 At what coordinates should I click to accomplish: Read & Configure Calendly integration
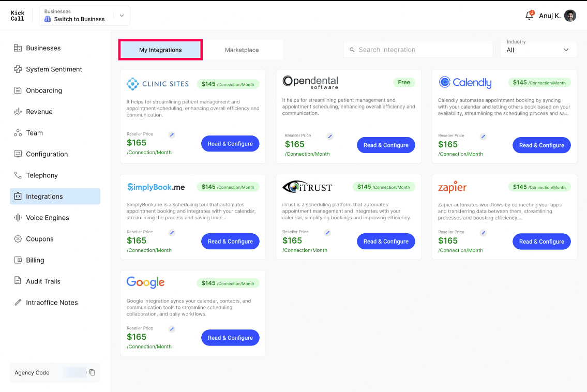(541, 145)
